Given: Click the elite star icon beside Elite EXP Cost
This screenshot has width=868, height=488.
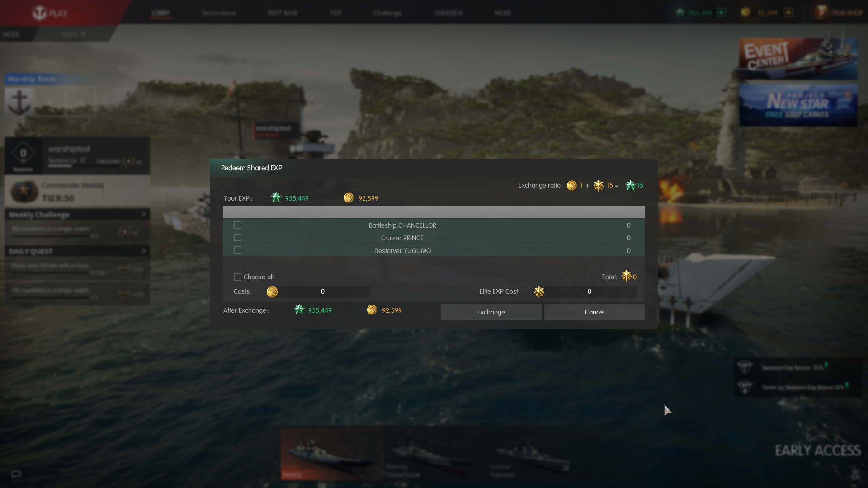Looking at the screenshot, I should 539,292.
